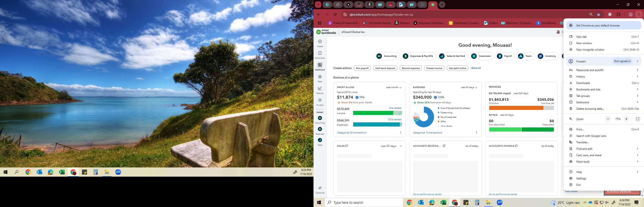Click the Run payroll action button
The height and width of the screenshot is (207, 644).
pos(362,68)
